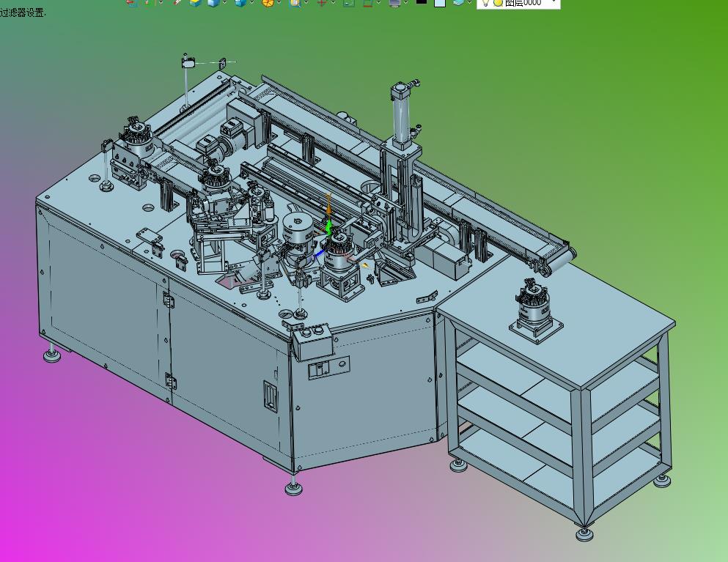Viewport: 728px width, 562px height.
Task: Click the orange pie-shaped section icon
Action: click(x=268, y=3)
